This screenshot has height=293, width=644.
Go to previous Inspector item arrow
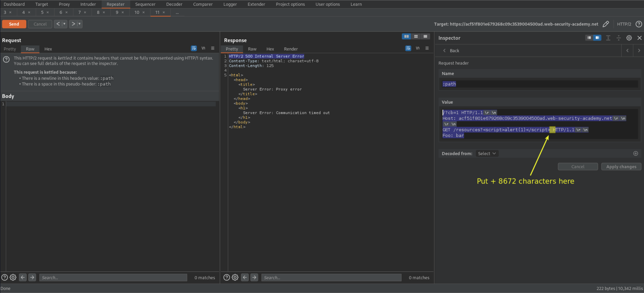[x=627, y=51]
